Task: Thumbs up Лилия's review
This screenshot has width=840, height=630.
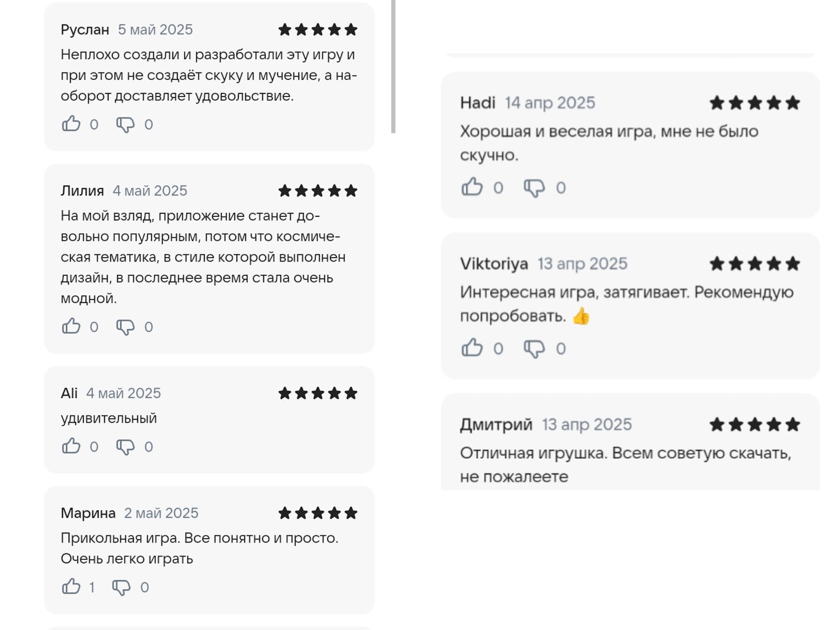Action: pos(71,327)
